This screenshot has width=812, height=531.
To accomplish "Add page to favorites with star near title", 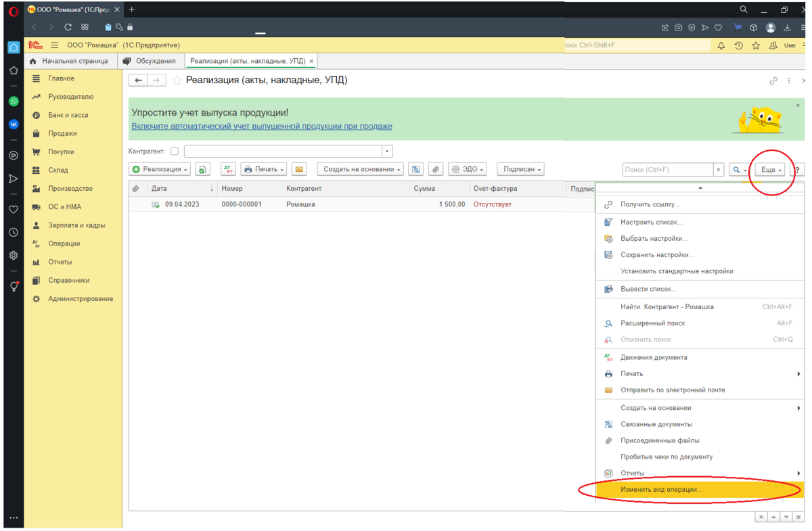I will coord(177,80).
